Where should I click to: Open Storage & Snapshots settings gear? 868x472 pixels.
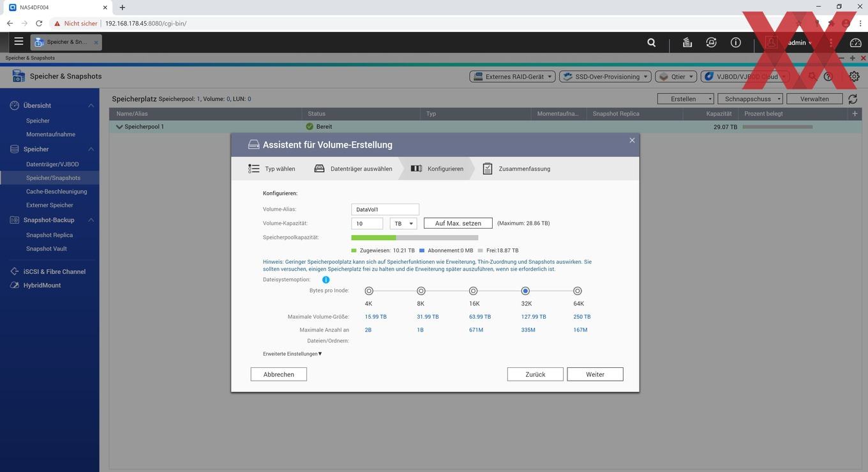point(854,77)
